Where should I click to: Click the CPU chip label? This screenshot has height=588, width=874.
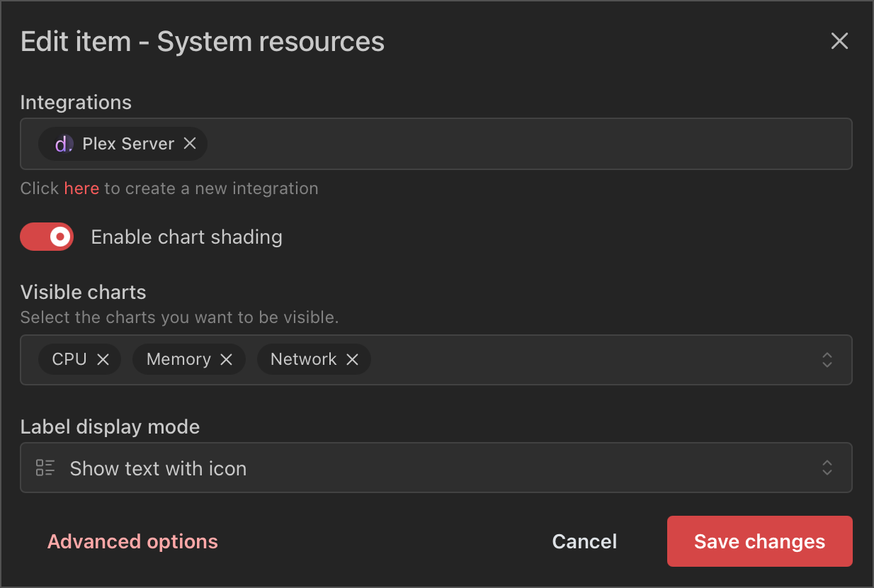point(69,360)
